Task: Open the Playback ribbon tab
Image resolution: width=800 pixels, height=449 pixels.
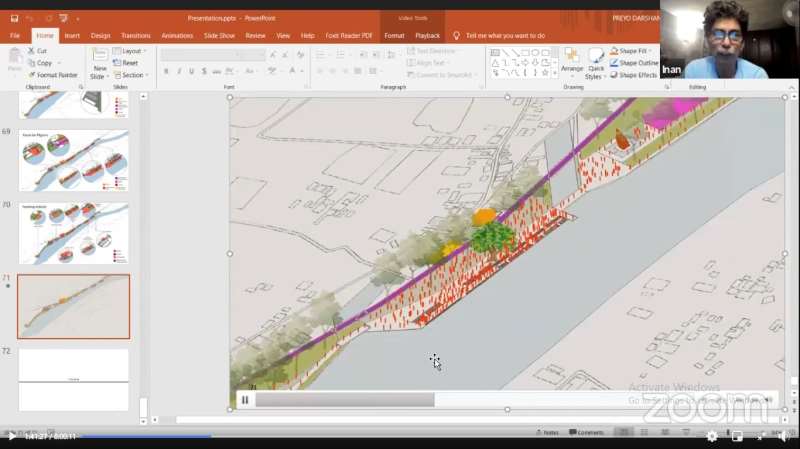Action: (x=427, y=35)
